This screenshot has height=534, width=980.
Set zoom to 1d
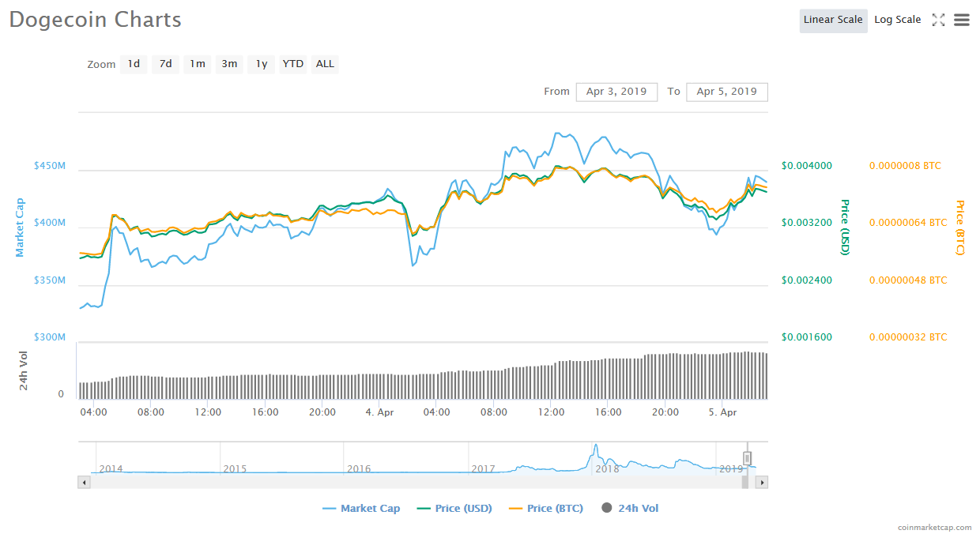point(134,64)
